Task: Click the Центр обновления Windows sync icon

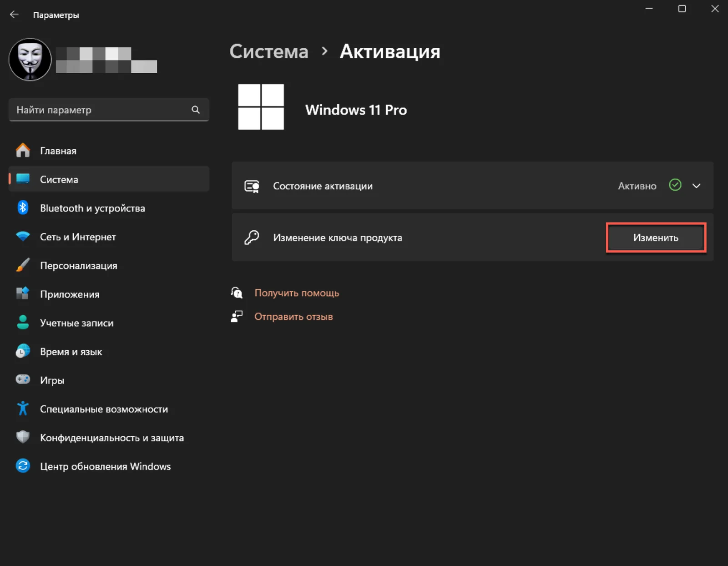Action: 23,465
